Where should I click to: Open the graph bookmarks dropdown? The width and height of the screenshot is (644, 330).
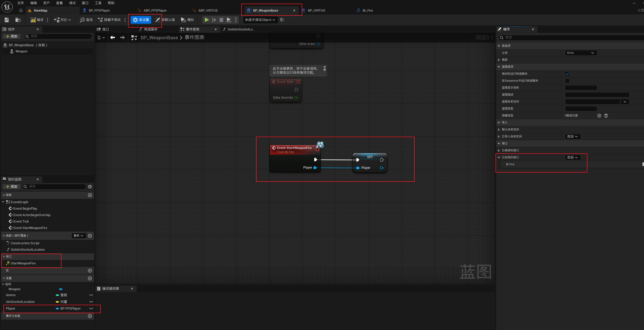(101, 38)
